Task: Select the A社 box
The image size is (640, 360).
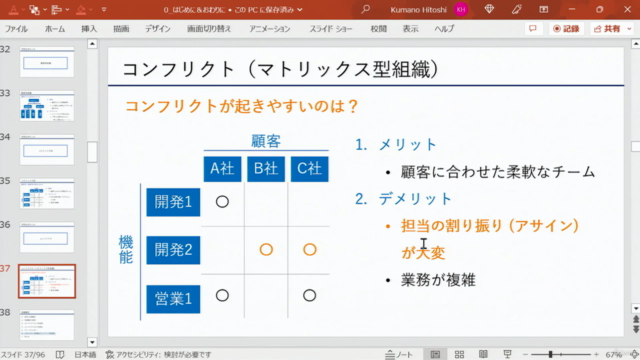Action: tap(222, 169)
